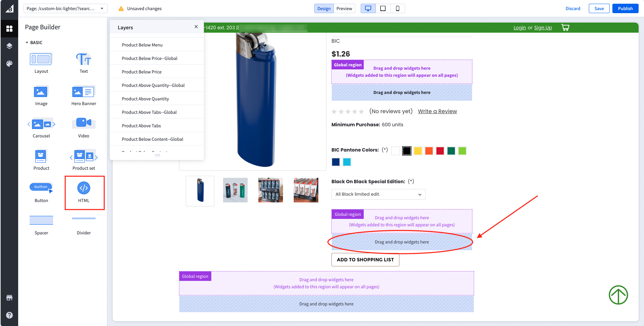Click the Sign Up link
The height and width of the screenshot is (326, 644).
543,28
